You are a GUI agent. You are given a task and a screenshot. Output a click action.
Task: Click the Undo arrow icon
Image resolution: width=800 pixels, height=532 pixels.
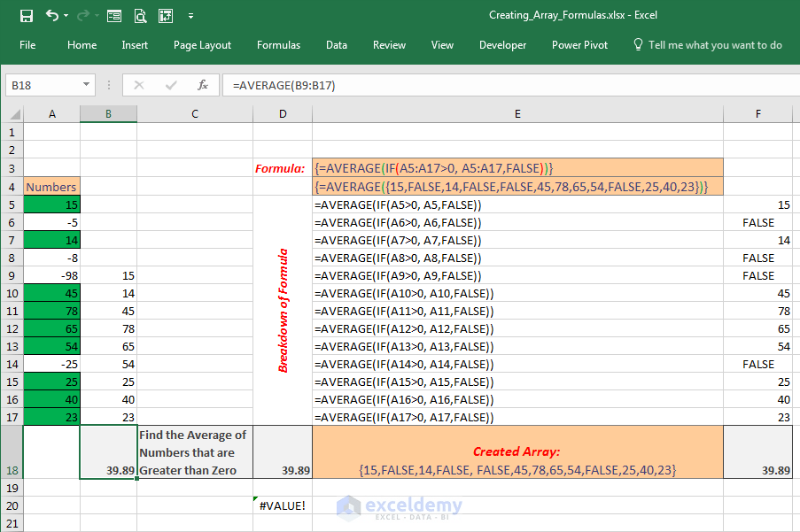(52, 16)
